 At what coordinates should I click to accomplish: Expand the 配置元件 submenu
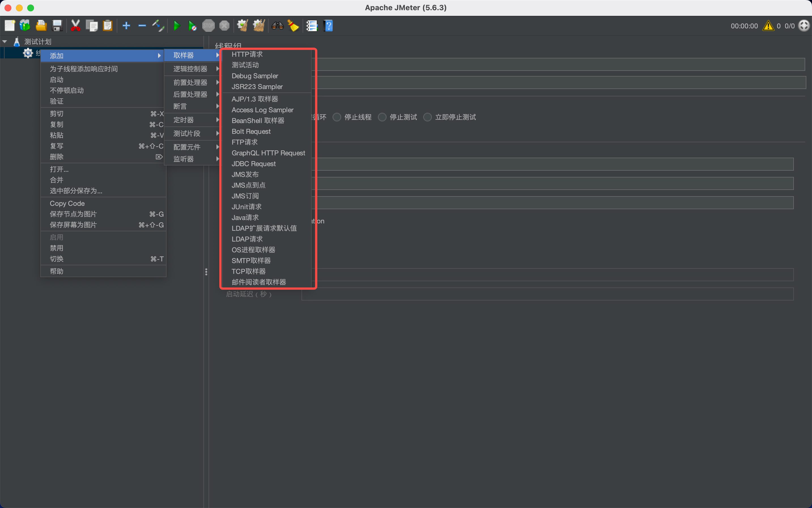click(192, 147)
